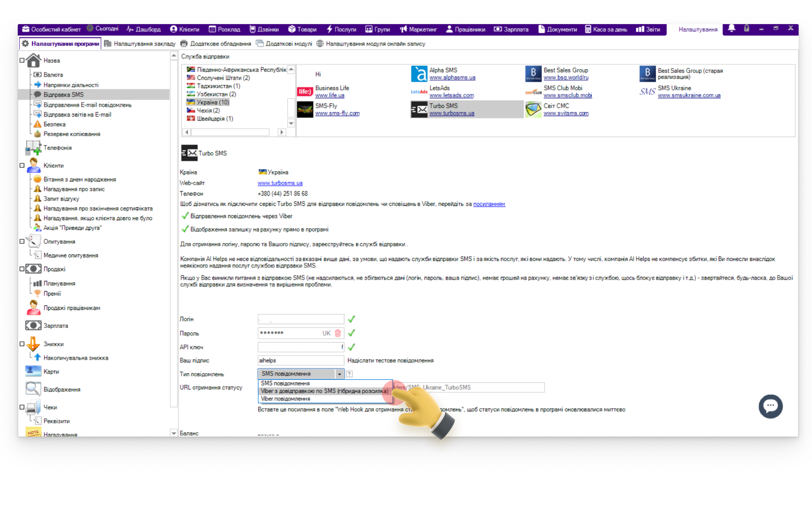Select Business Life provider logo
The width and height of the screenshot is (812, 507).
pos(305,92)
